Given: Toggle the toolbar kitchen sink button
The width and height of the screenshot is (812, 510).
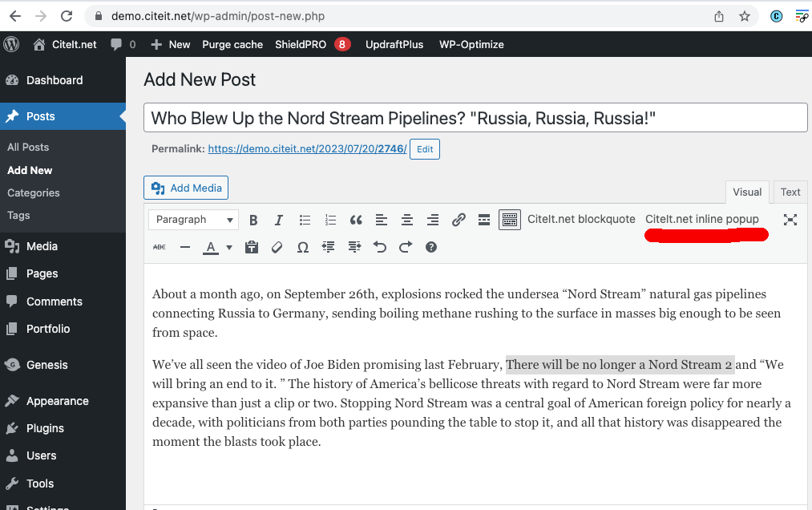Looking at the screenshot, I should pos(510,220).
